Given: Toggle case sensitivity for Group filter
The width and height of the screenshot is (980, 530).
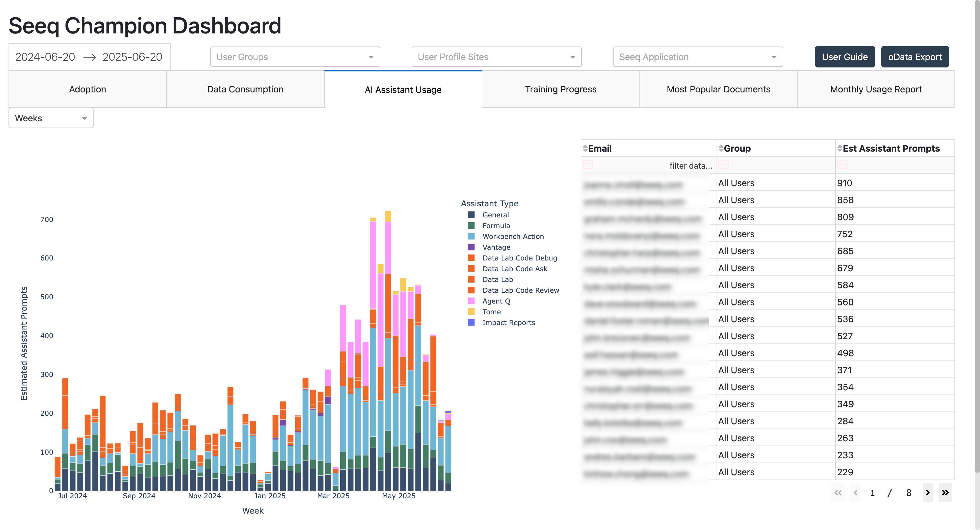Looking at the screenshot, I should (x=723, y=165).
